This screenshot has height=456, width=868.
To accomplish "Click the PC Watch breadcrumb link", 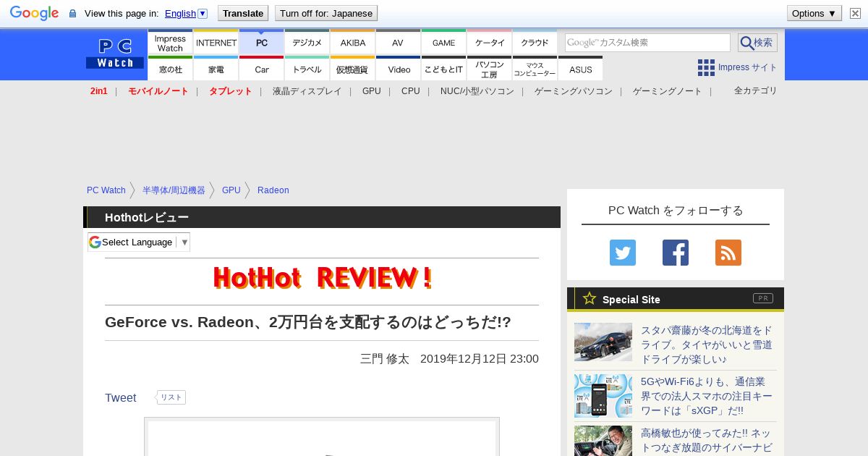I will [x=106, y=190].
